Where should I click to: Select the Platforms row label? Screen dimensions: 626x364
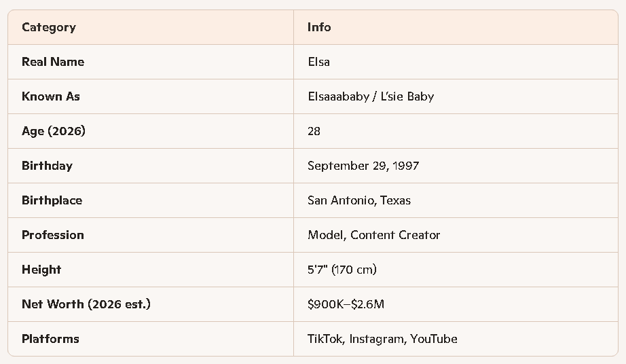coord(50,339)
